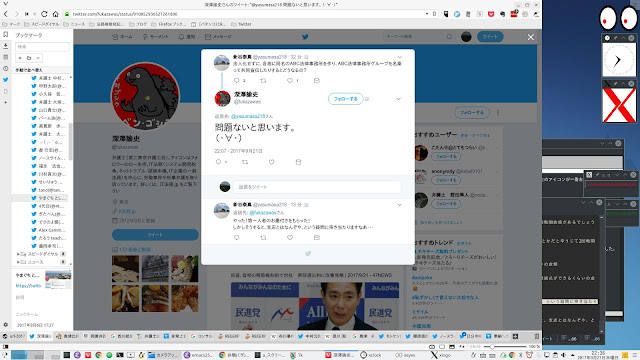The height and width of the screenshot is (360, 640).
Task: Open the emacs25 taskbar window
Action: point(199,355)
